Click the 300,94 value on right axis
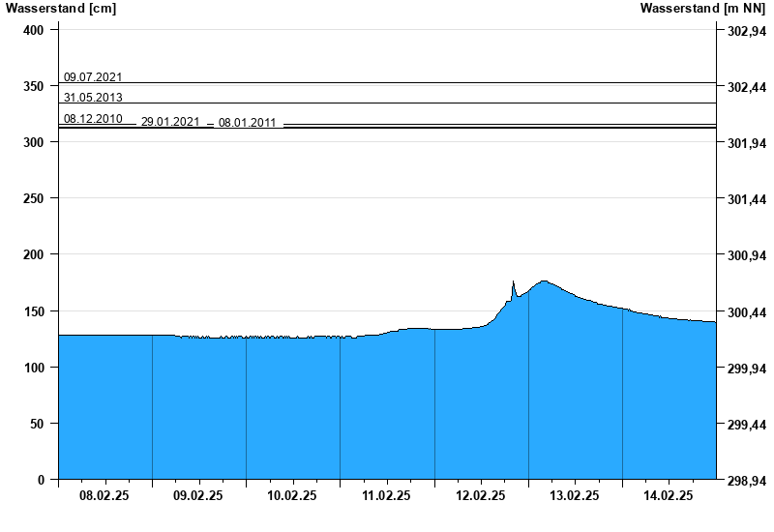Image resolution: width=774 pixels, height=532 pixels. click(747, 255)
